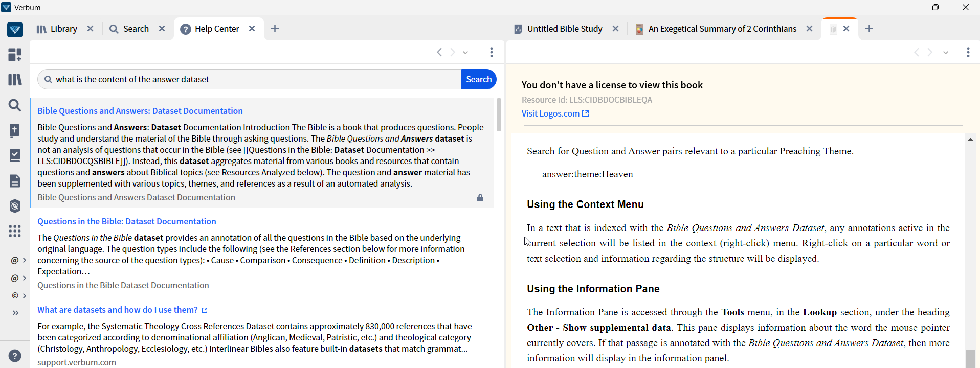
Task: Click the Visit Logos.com link
Action: pyautogui.click(x=555, y=113)
